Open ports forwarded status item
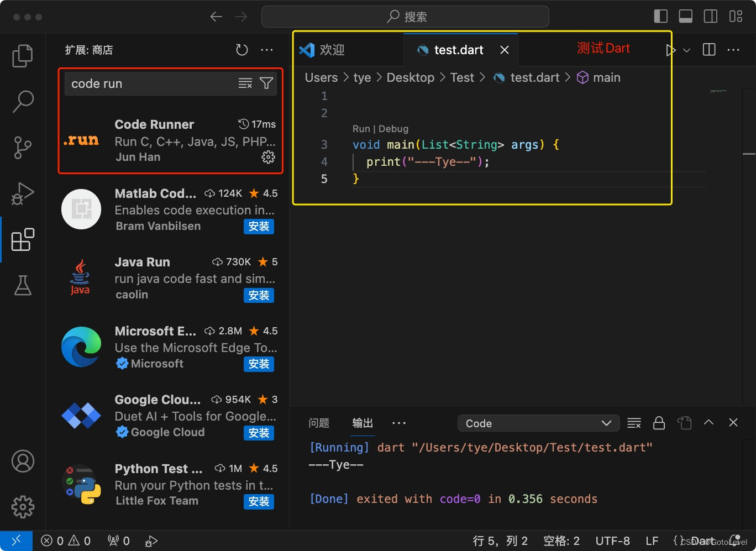 point(119,540)
